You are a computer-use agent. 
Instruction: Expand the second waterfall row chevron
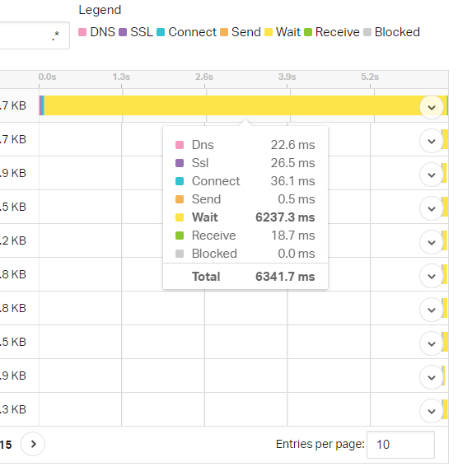[x=432, y=141]
